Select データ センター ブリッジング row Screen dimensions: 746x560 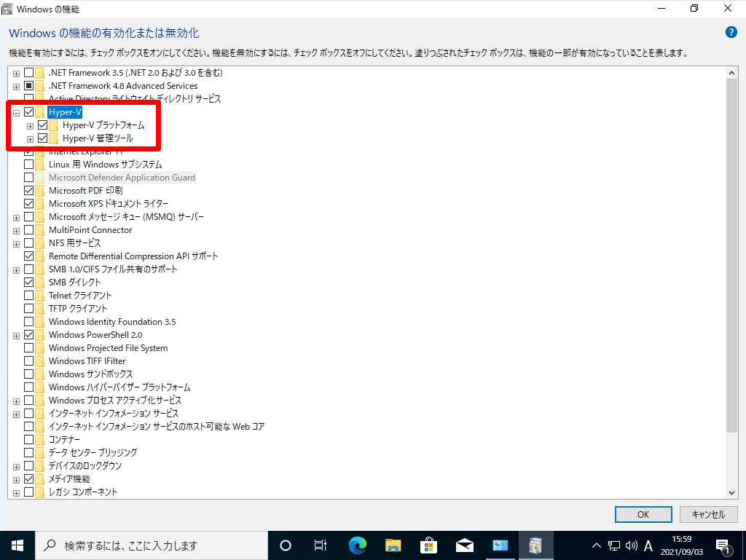pos(93,452)
